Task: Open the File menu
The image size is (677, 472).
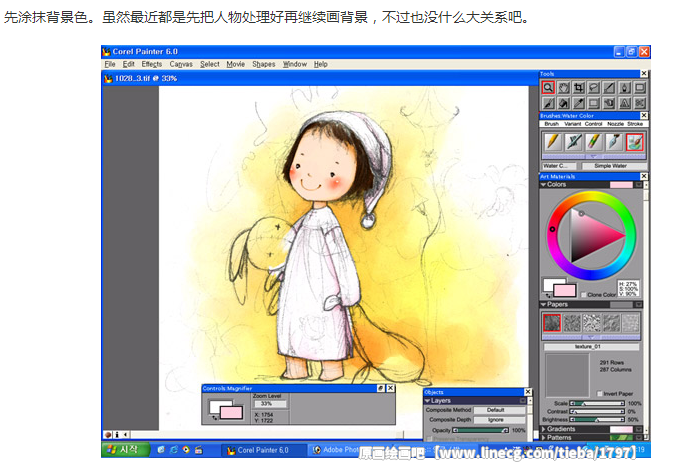Action: click(110, 64)
